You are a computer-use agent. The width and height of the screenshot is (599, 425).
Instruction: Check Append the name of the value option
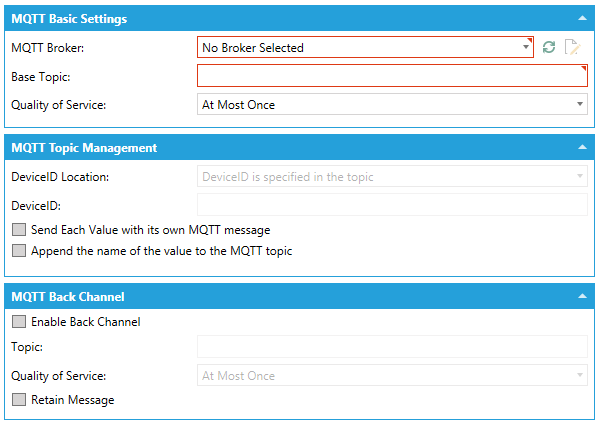point(19,251)
